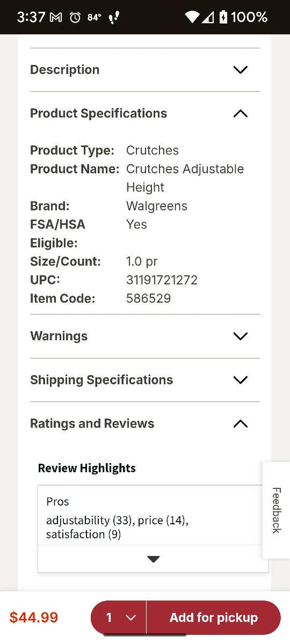Viewport: 290px width, 644px height.
Task: Tap the Gmail notification icon
Action: click(x=56, y=17)
